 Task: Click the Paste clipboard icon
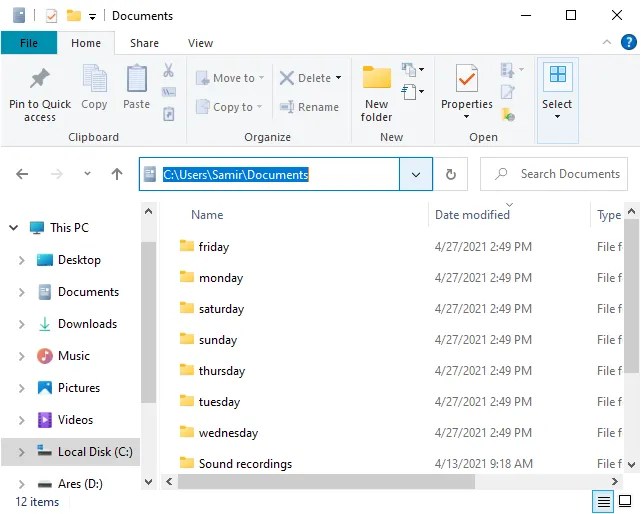(x=137, y=79)
